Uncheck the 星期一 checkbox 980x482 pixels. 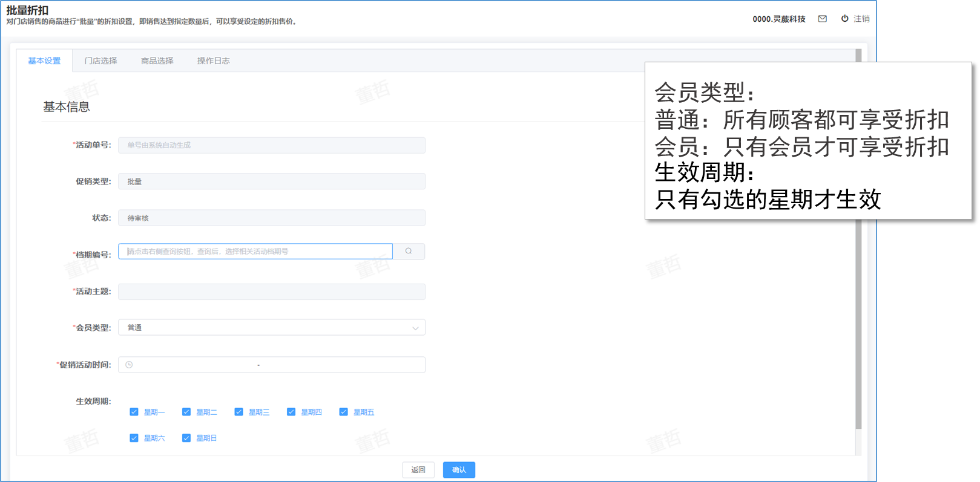(x=134, y=412)
